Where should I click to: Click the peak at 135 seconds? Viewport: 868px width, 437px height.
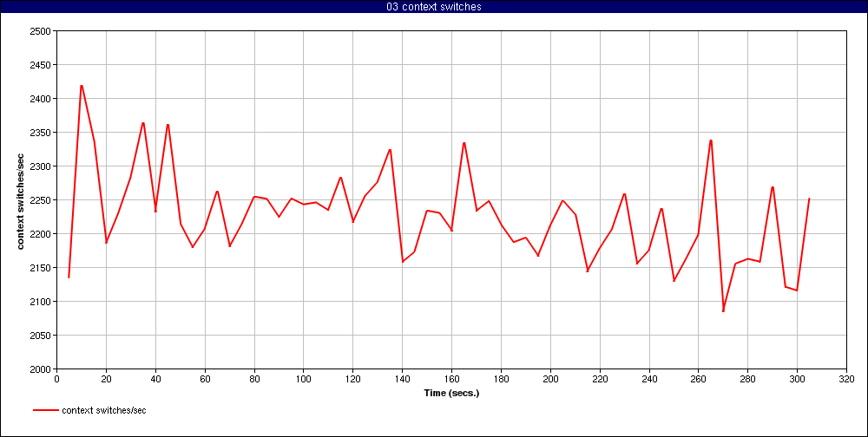[x=390, y=150]
